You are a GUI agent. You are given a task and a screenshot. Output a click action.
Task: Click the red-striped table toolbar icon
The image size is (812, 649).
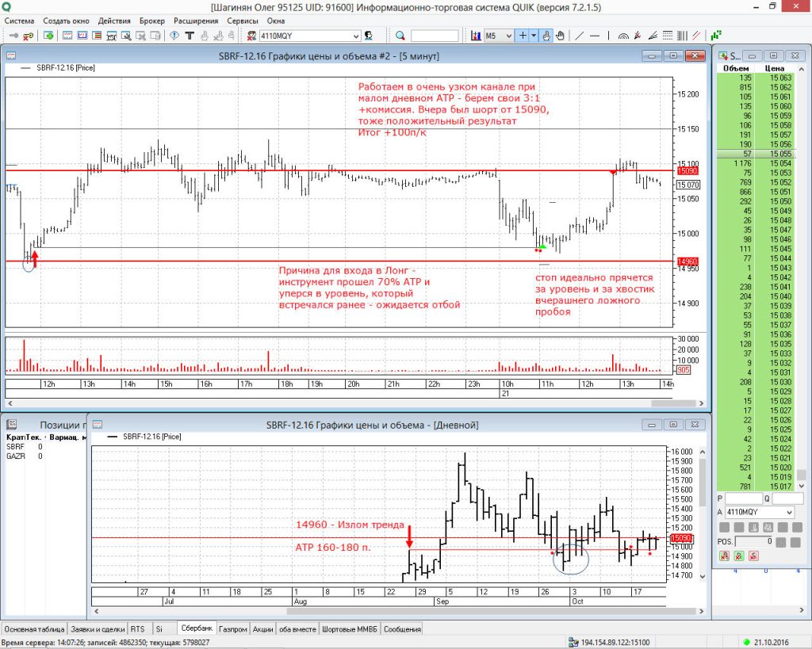pos(97,36)
